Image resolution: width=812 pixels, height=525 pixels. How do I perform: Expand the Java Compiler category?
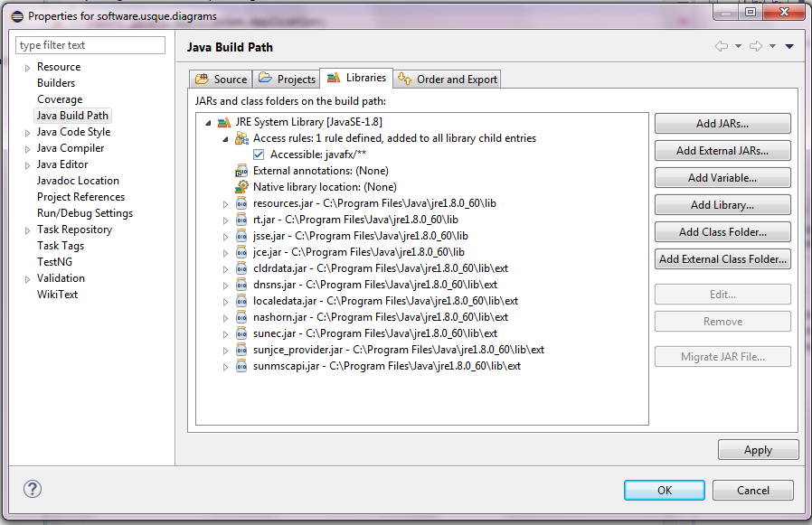click(27, 149)
